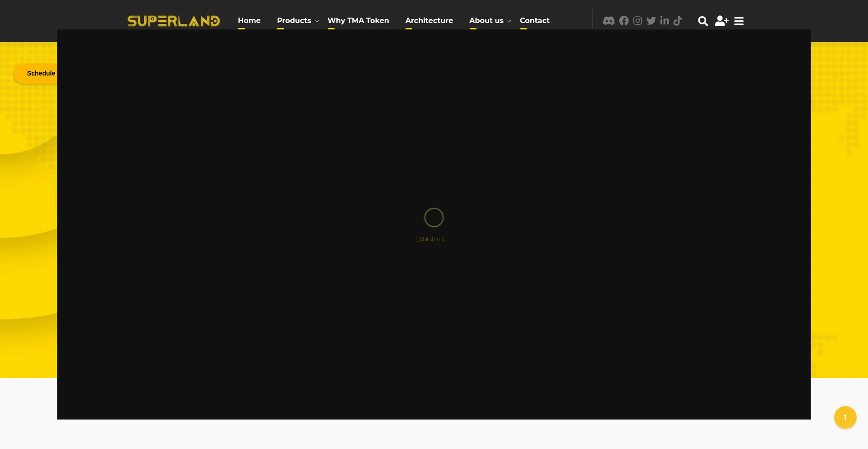The width and height of the screenshot is (868, 449).
Task: Click the About us menu label
Action: click(x=486, y=20)
